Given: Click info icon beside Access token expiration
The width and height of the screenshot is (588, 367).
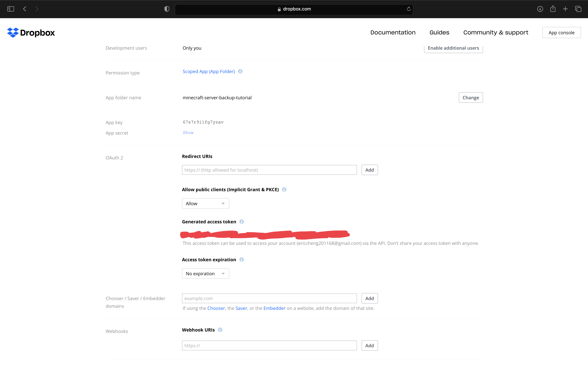Looking at the screenshot, I should pyautogui.click(x=241, y=260).
